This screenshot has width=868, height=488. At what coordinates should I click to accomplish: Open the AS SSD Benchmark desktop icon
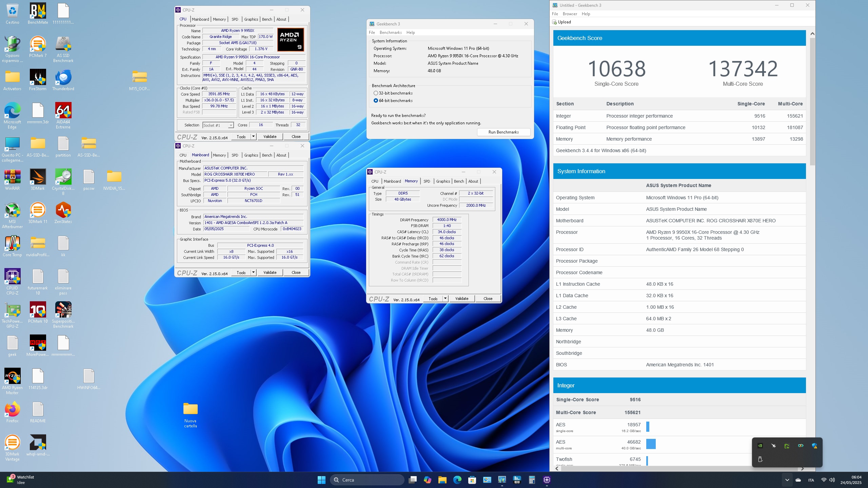click(x=63, y=49)
